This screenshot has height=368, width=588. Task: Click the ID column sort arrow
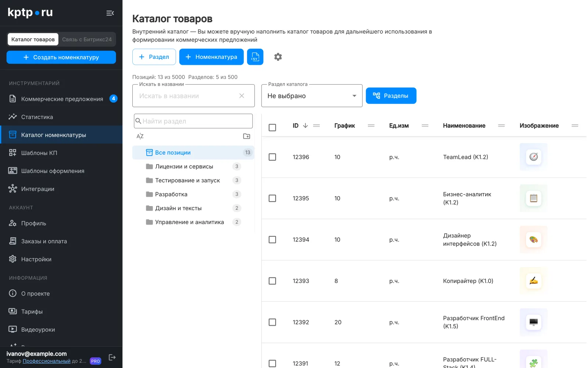tap(305, 125)
